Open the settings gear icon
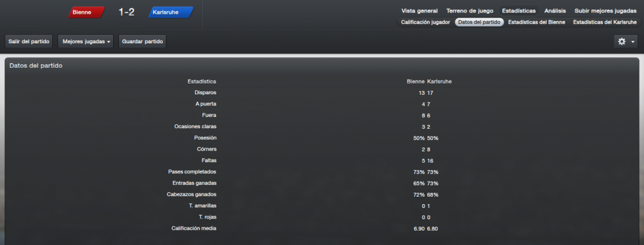The height and width of the screenshot is (245, 644). pyautogui.click(x=622, y=41)
